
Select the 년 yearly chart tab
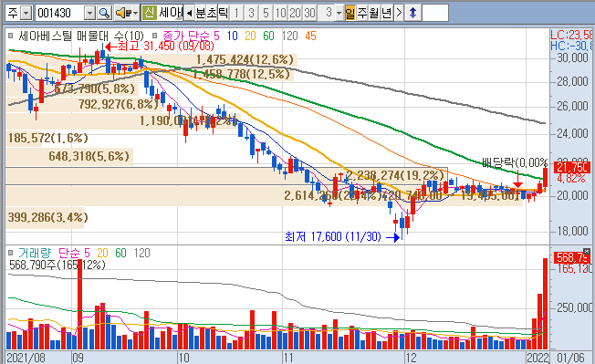(x=386, y=14)
